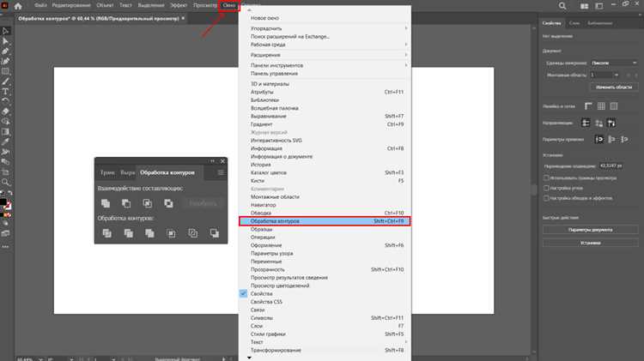Open the Edit Toolbar three-dots button
The width and height of the screenshot is (644, 361).
pos(5,247)
